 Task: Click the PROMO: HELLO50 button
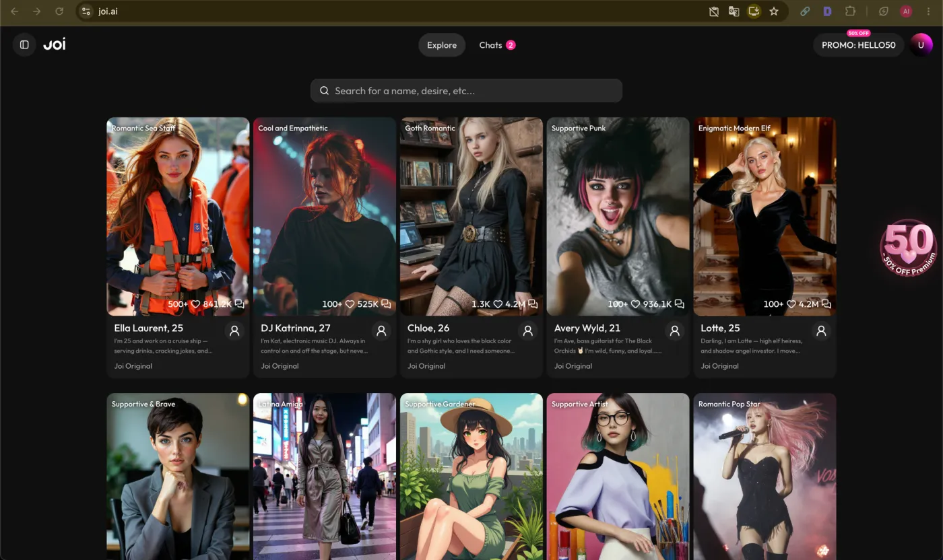pos(859,45)
